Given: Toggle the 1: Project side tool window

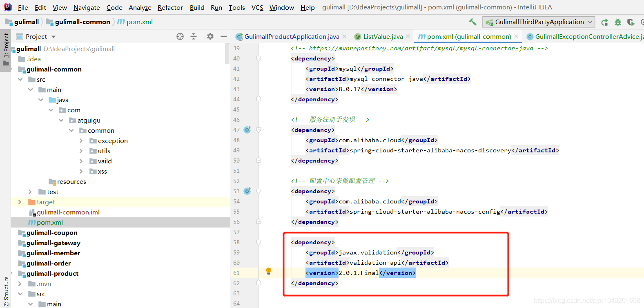Looking at the screenshot, I should pyautogui.click(x=6, y=50).
